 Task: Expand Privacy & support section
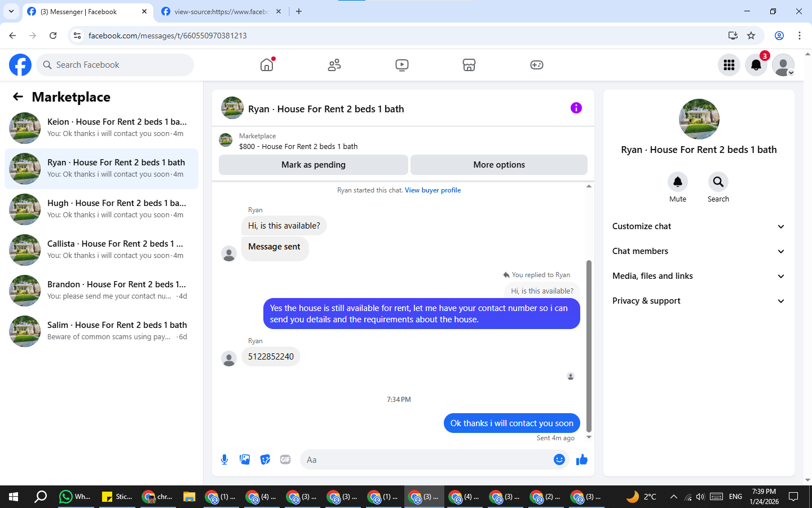699,301
